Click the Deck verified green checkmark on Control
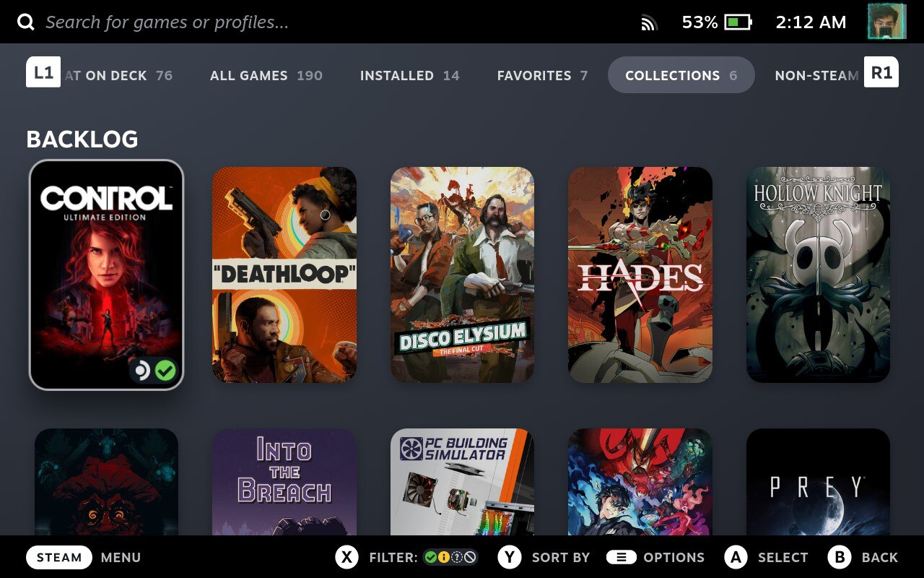 (165, 371)
